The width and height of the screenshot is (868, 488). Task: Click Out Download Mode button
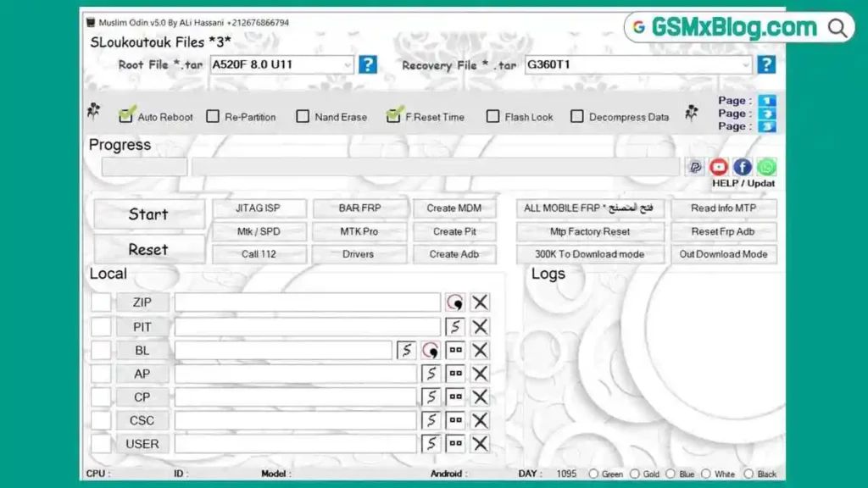click(723, 254)
